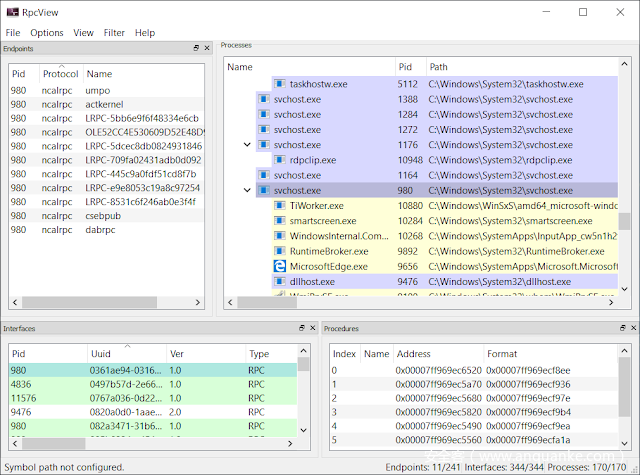Close the Endpoints panel

pos(207,48)
